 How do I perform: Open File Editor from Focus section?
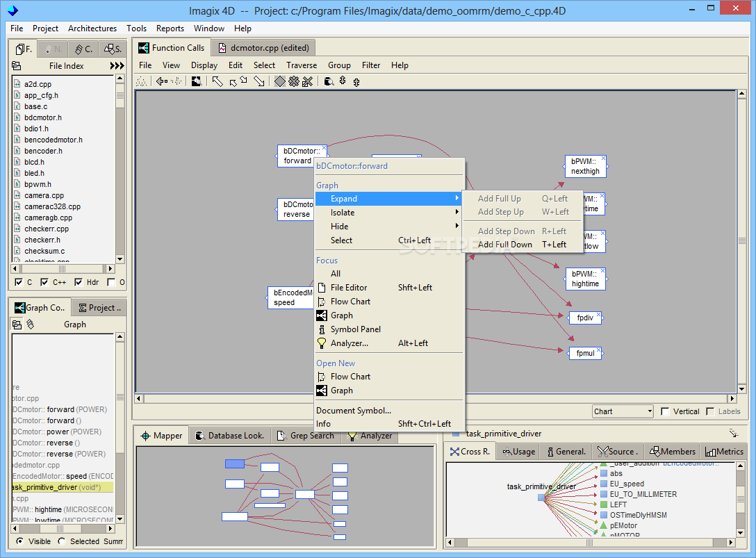coord(389,288)
